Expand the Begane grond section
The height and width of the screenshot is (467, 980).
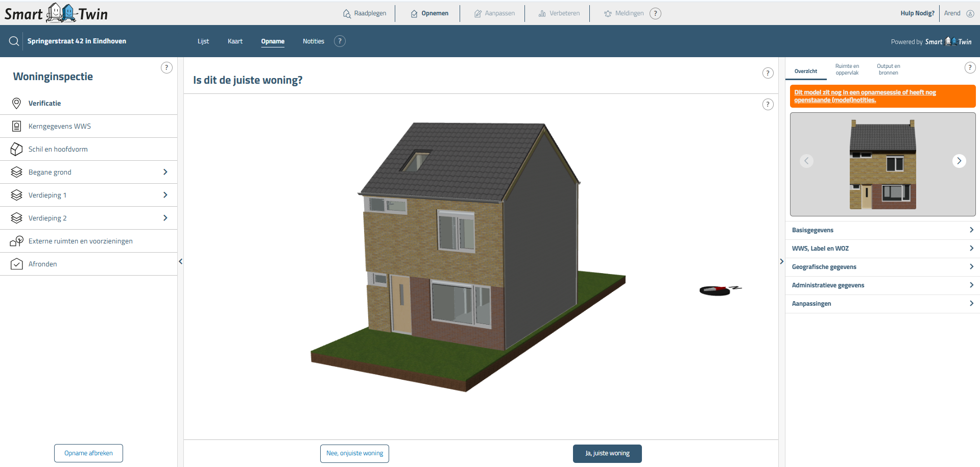pyautogui.click(x=165, y=173)
